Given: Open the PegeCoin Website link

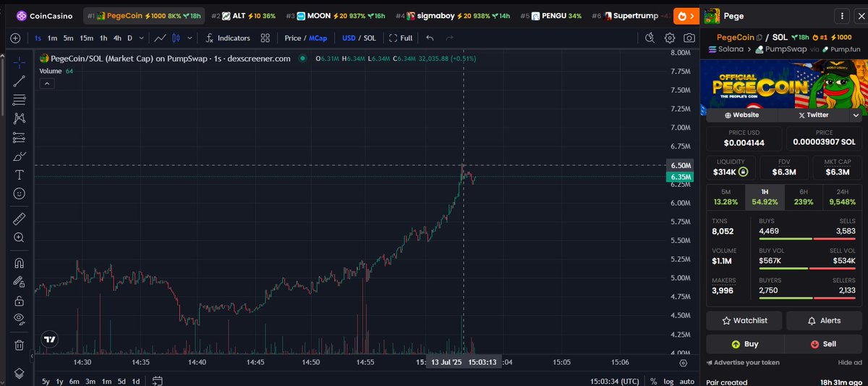Looking at the screenshot, I should (742, 114).
